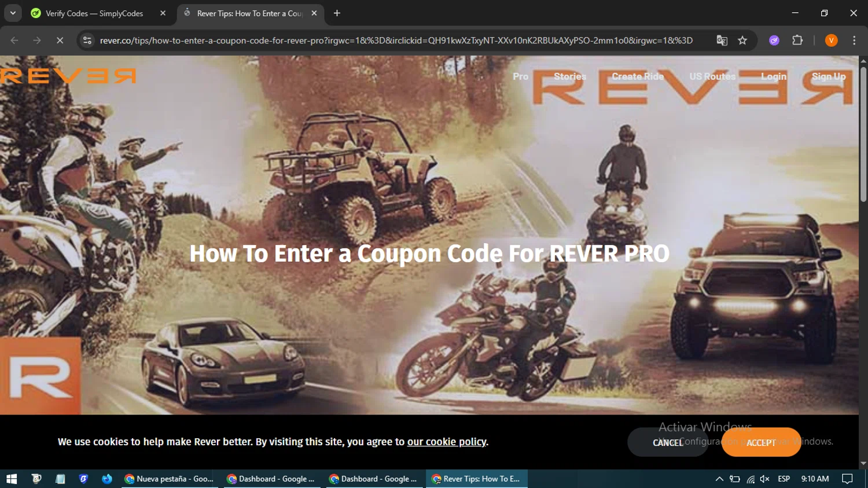868x488 pixels.
Task: Stop loading the page
Action: [60, 41]
